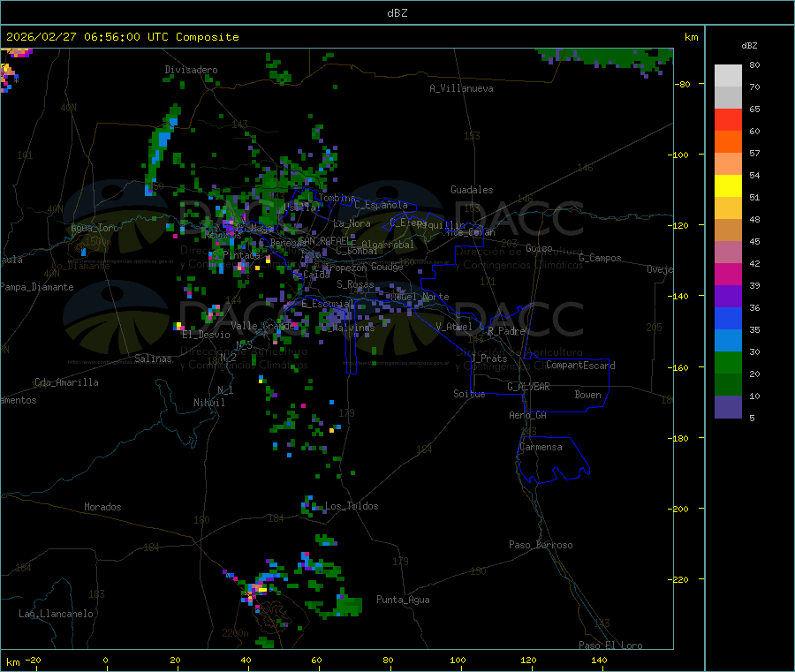Screen dimensions: 795x672
Task: Click the CompantEscard label
Action: (x=581, y=365)
